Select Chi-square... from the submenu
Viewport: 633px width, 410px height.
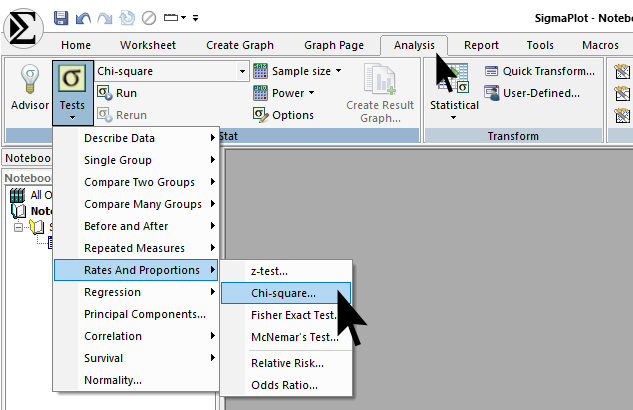[284, 293]
